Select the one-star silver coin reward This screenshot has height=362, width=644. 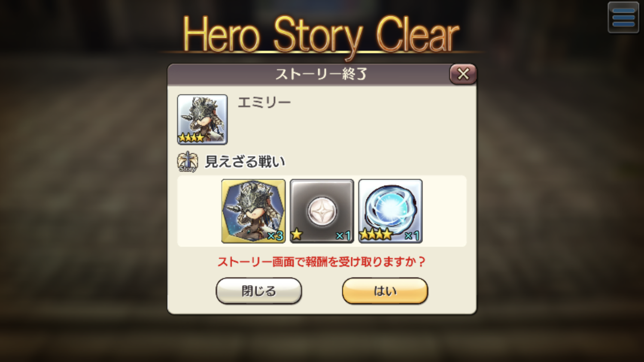click(322, 211)
